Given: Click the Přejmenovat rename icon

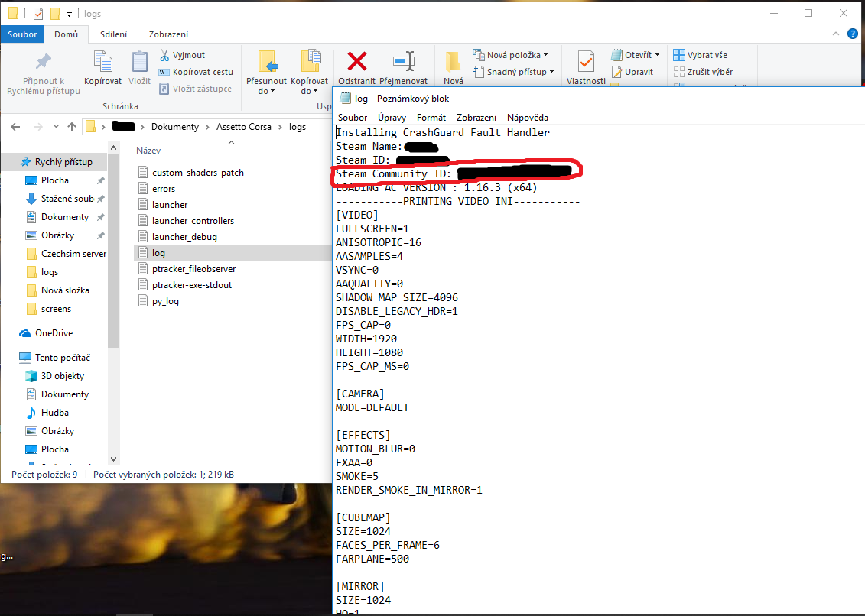Looking at the screenshot, I should tap(403, 61).
